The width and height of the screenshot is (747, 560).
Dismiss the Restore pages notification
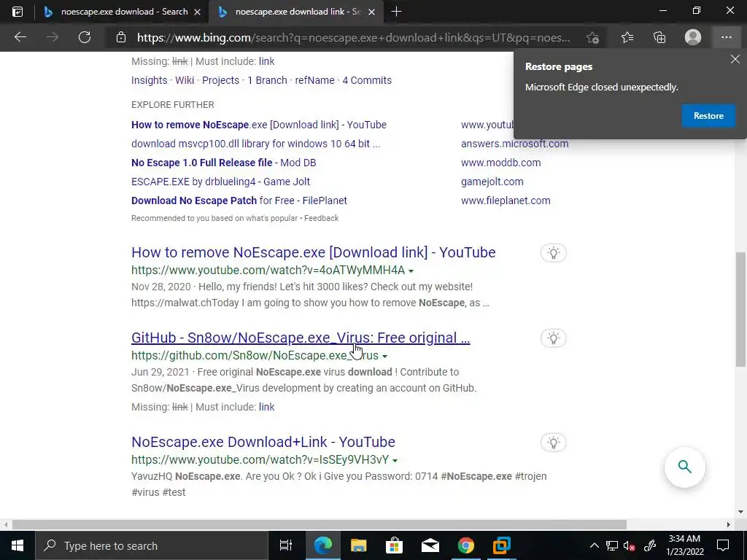pos(735,59)
